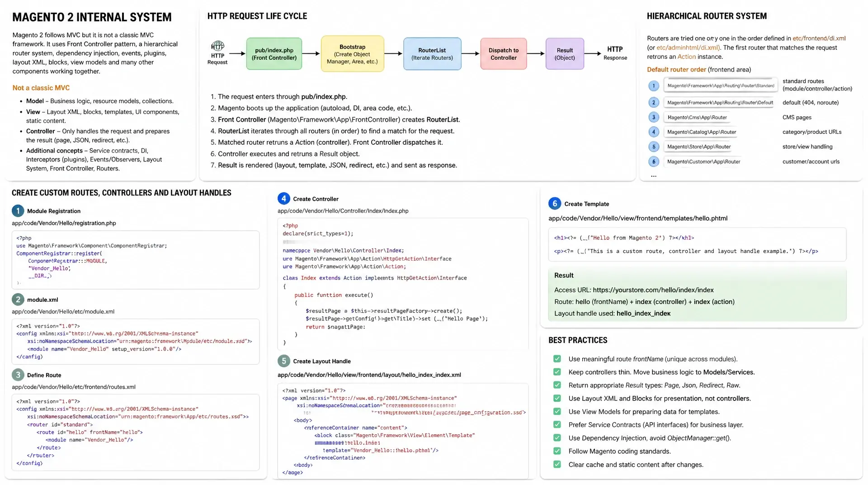Click the HTTP Request globe icon
Image resolution: width=868 pixels, height=485 pixels.
tap(217, 46)
